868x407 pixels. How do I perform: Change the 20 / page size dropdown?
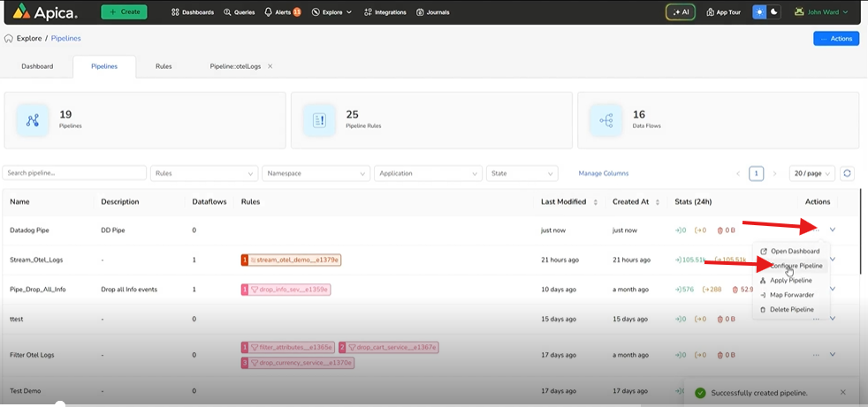click(x=812, y=174)
